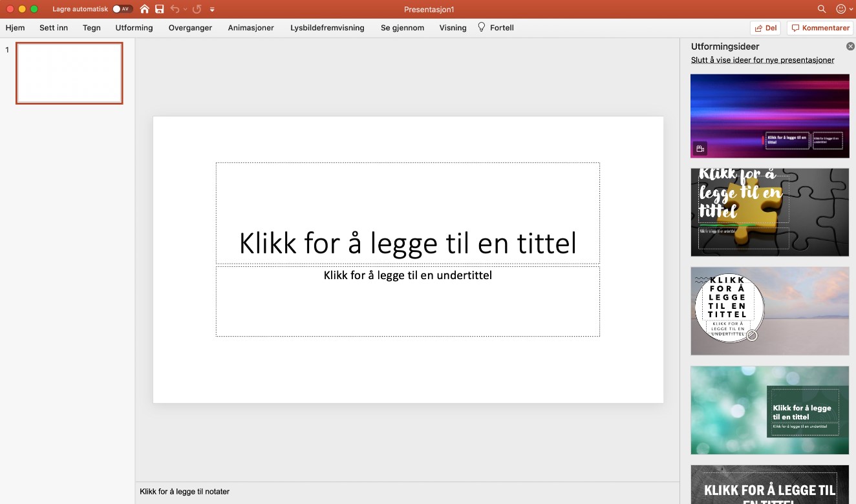Toggle the Lagre automatisk switch
The width and height of the screenshot is (856, 504).
point(122,9)
